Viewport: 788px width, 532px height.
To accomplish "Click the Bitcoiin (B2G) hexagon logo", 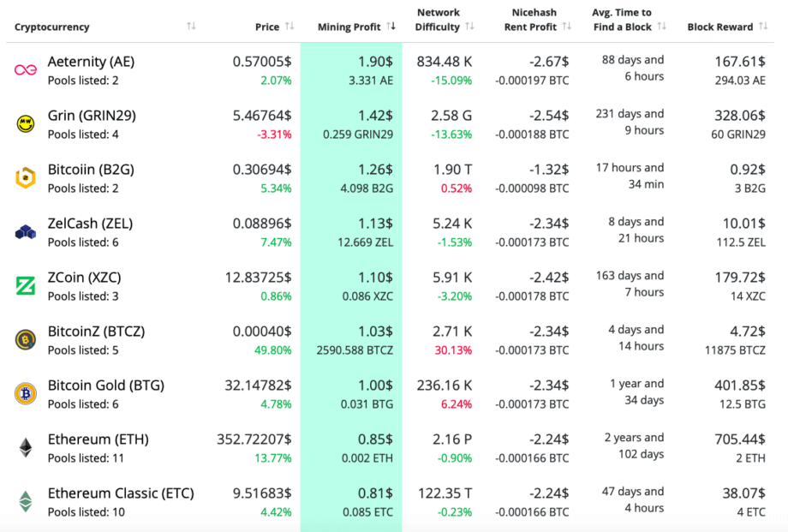I will pos(26,178).
